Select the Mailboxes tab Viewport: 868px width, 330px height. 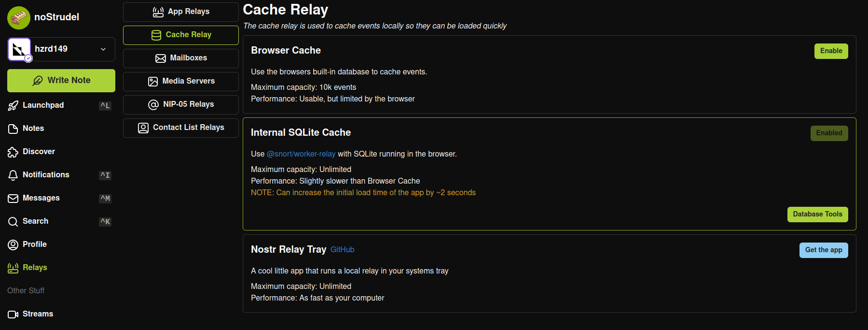[x=181, y=58]
